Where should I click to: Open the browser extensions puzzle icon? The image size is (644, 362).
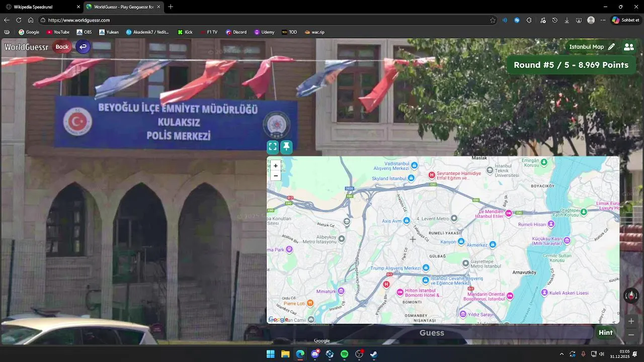pos(529,20)
